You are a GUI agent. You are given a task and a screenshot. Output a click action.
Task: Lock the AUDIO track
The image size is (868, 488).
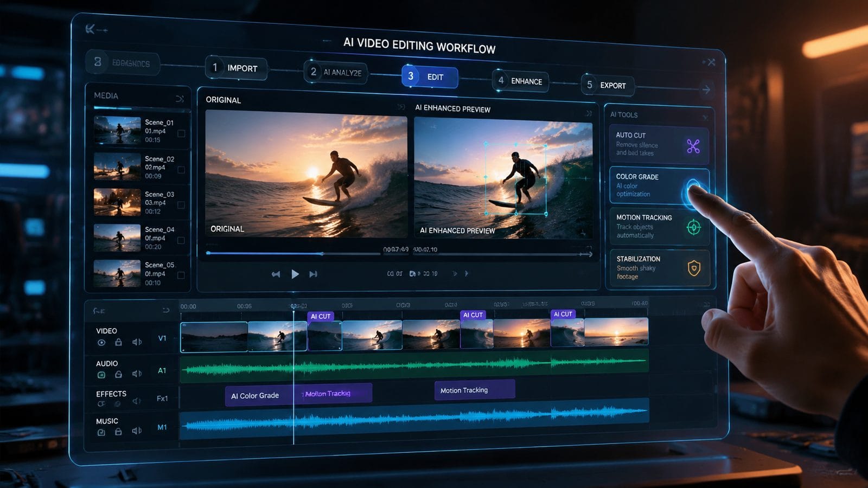coord(118,374)
